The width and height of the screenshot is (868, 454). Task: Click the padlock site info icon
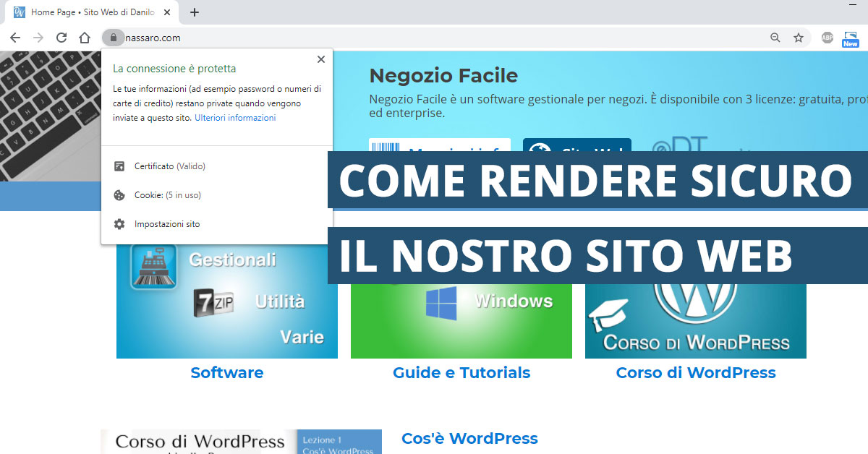[113, 38]
